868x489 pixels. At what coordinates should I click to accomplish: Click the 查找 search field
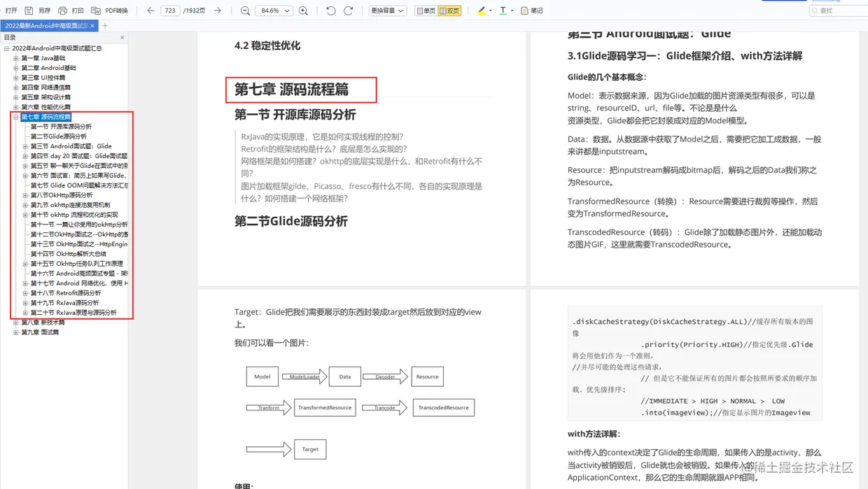839,10
